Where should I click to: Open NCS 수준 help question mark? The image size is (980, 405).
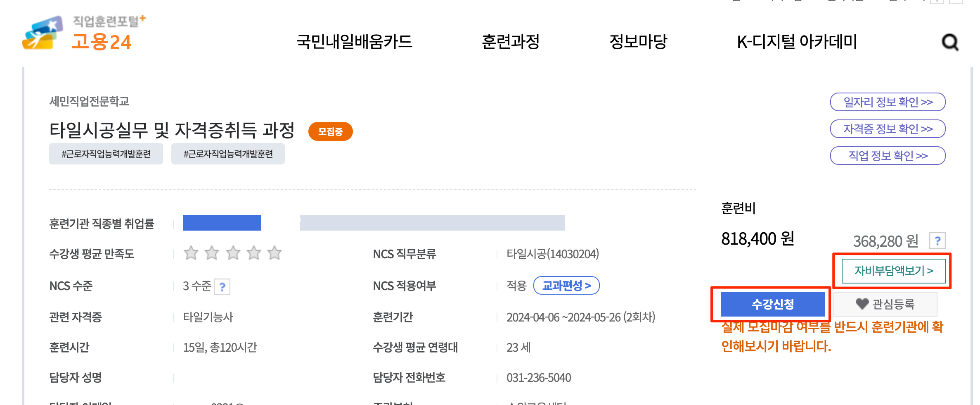click(223, 286)
